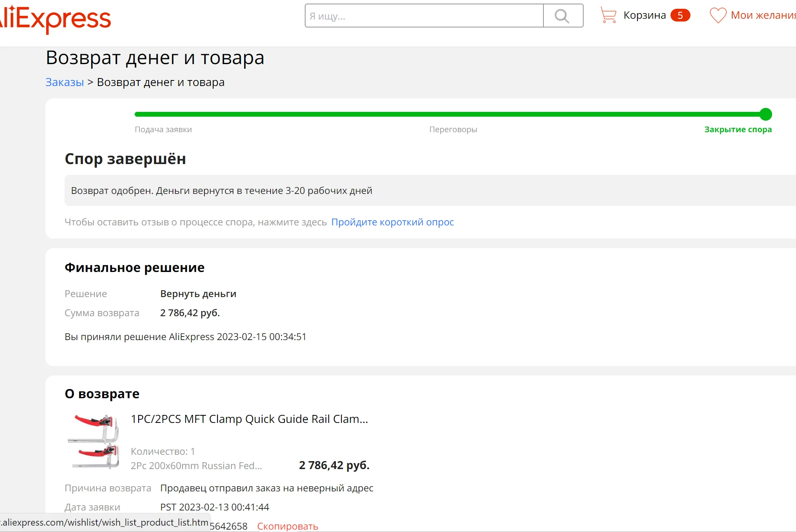Focus the "Я ищу..." search field
Screen dimensions: 796x532
tap(424, 16)
